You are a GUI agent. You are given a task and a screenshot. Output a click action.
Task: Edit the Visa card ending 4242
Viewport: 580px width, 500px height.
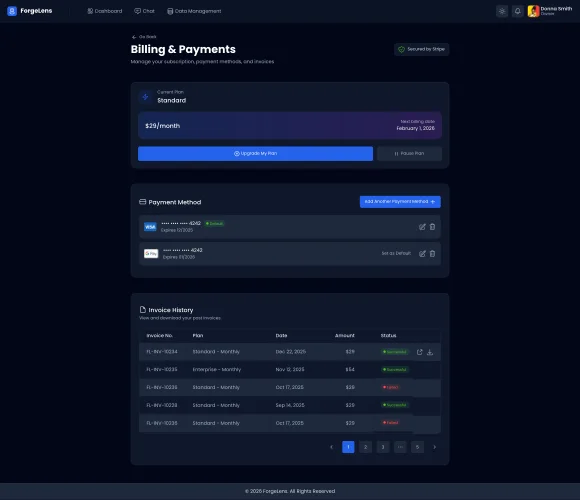pyautogui.click(x=422, y=227)
